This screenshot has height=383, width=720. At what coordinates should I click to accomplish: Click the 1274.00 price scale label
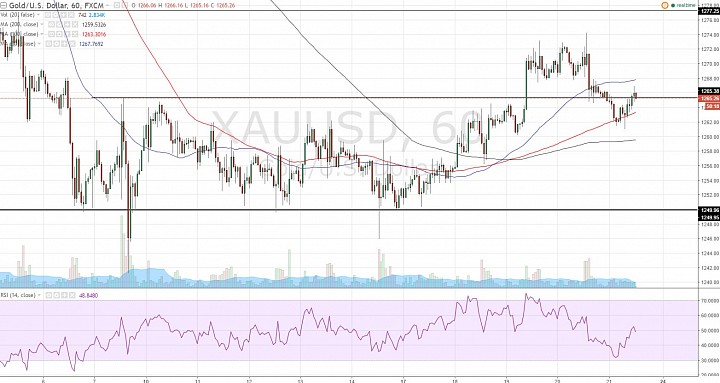click(x=709, y=34)
